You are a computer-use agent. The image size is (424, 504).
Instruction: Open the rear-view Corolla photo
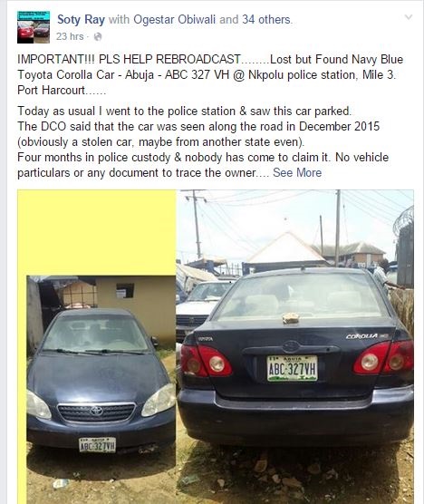pos(294,347)
